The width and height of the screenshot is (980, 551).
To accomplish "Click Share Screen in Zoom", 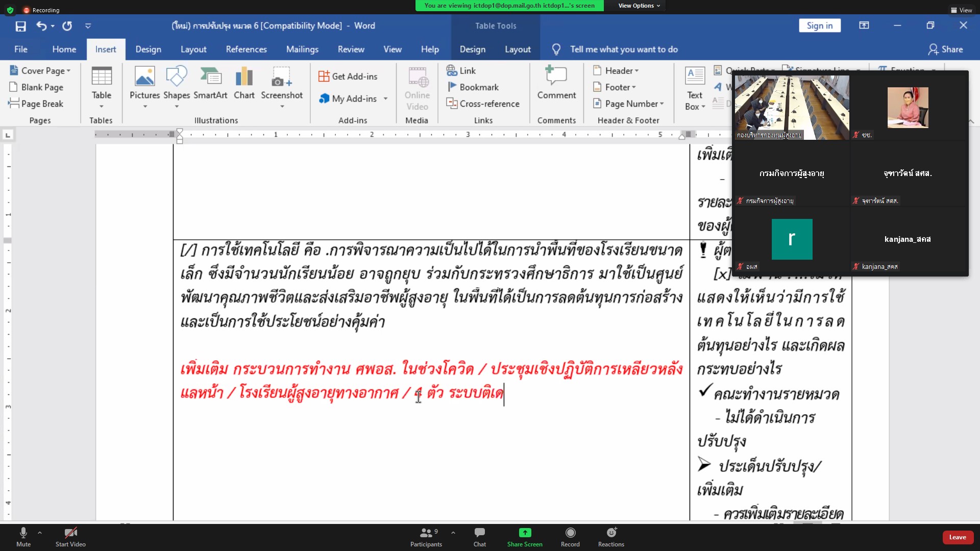I will (x=525, y=537).
